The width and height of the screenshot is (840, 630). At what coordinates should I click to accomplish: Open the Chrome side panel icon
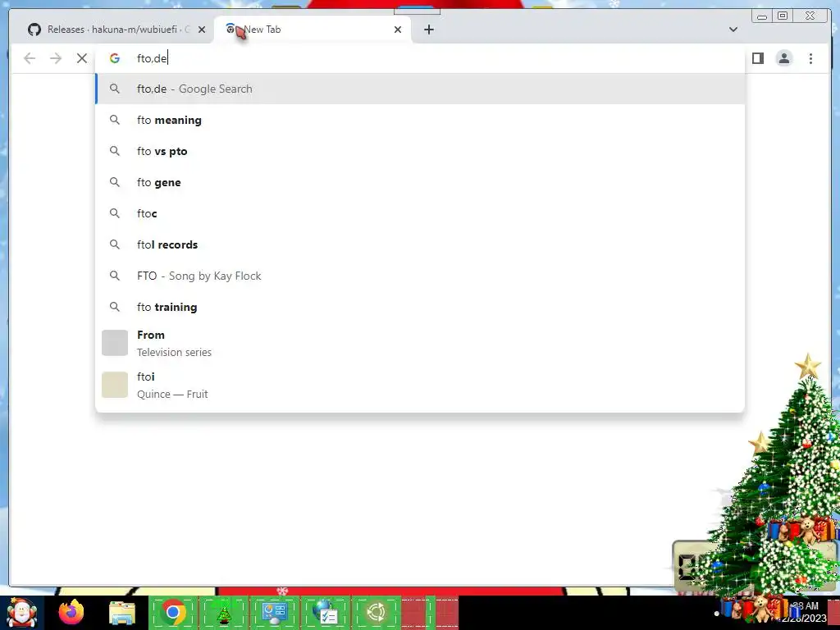pyautogui.click(x=757, y=58)
